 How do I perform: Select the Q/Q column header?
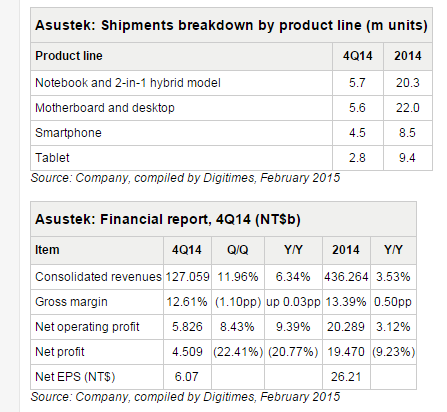[238, 250]
